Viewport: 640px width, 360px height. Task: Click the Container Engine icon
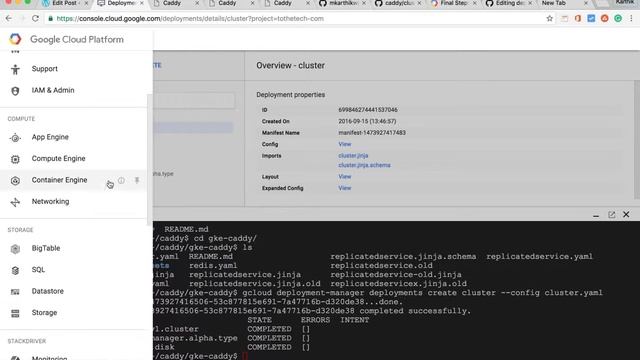click(15, 180)
